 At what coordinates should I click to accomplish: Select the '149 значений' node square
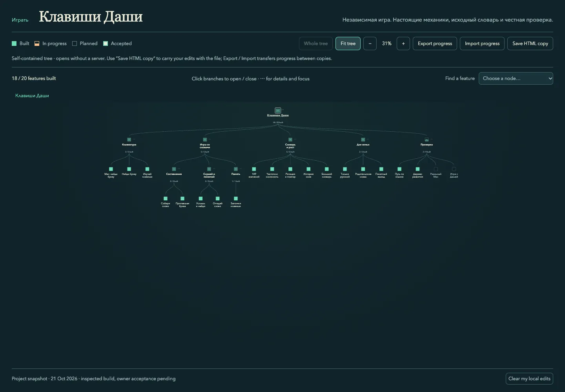(x=254, y=169)
